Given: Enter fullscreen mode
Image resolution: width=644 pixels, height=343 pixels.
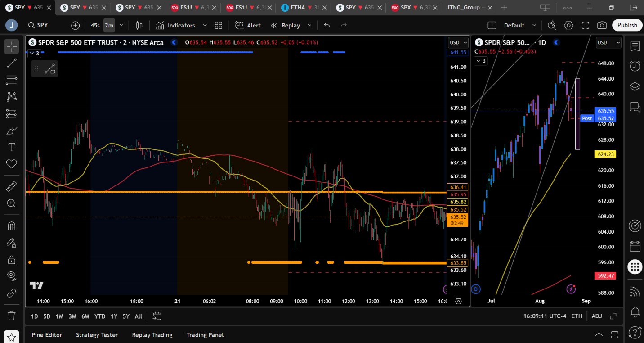Looking at the screenshot, I should click(586, 26).
